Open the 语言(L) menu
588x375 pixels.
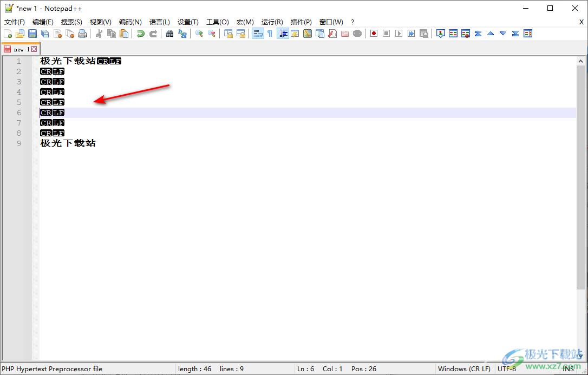[x=160, y=22]
